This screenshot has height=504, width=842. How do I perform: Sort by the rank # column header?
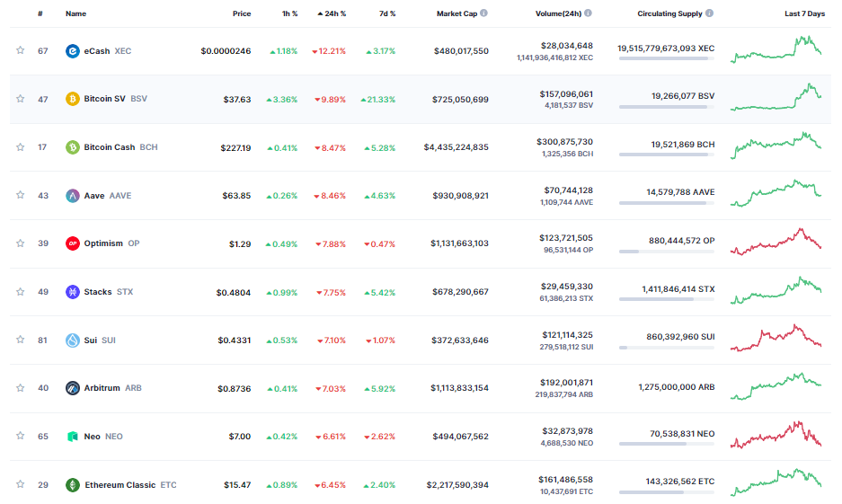[x=40, y=14]
